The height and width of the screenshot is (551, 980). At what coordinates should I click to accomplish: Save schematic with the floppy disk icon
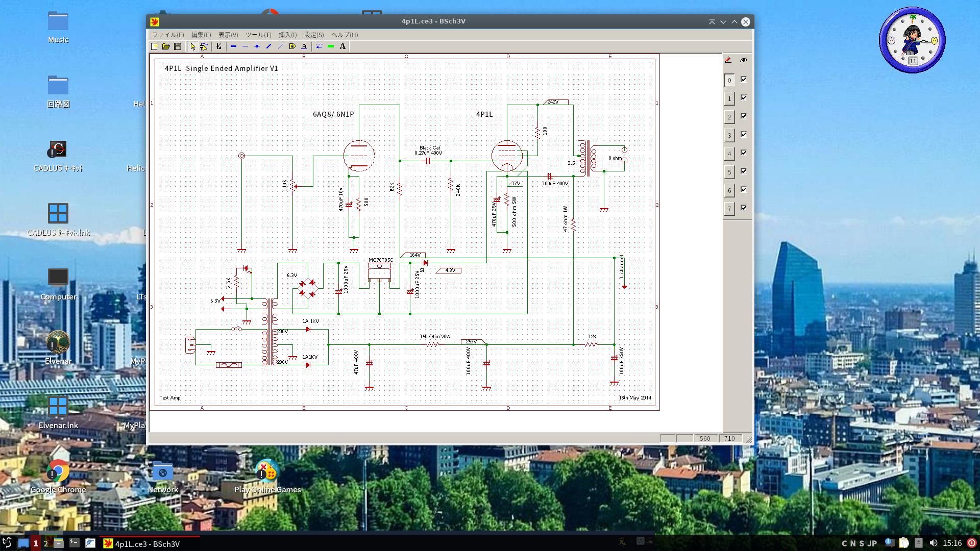click(x=178, y=46)
